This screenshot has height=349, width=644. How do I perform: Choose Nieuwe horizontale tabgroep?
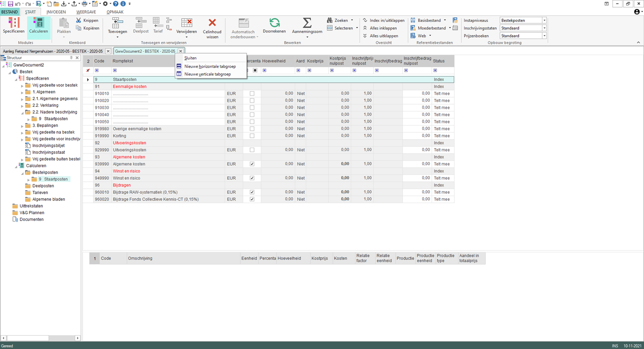point(211,66)
